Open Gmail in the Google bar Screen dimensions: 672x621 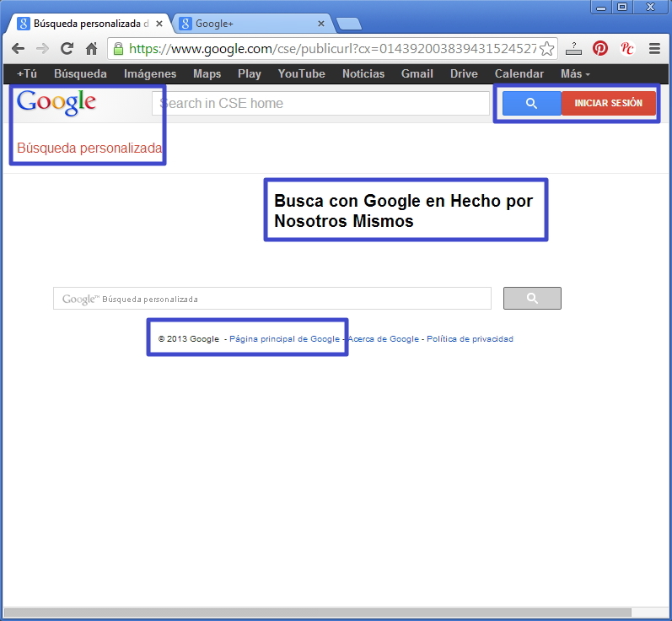(417, 73)
